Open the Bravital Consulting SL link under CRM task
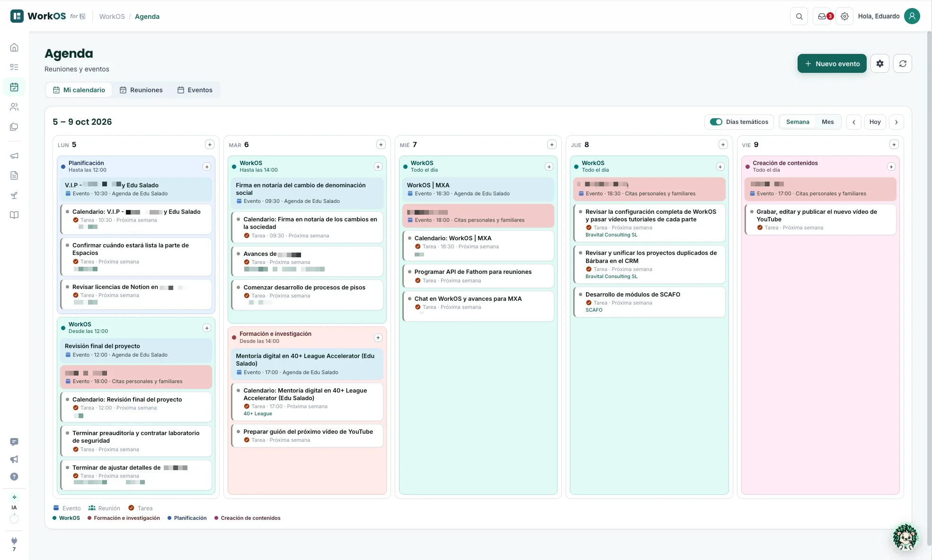932x560 pixels. pyautogui.click(x=611, y=277)
